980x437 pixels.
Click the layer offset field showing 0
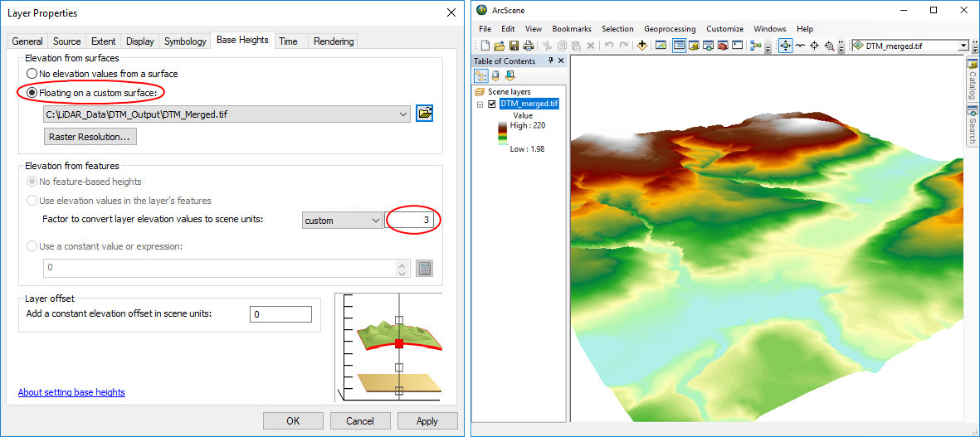(x=280, y=314)
